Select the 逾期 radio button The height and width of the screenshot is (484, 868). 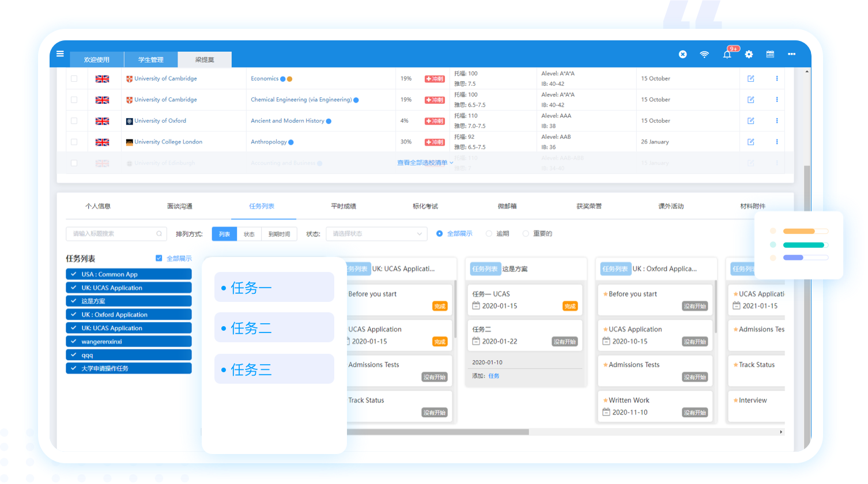489,234
